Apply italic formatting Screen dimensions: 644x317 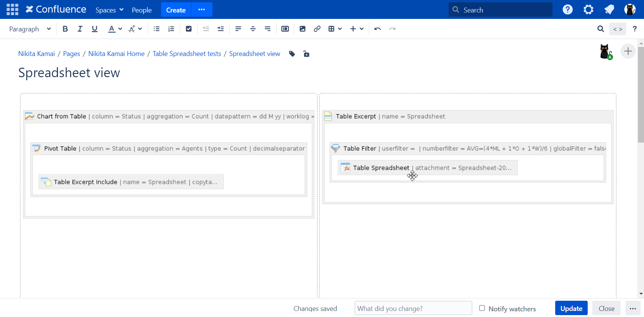click(80, 29)
